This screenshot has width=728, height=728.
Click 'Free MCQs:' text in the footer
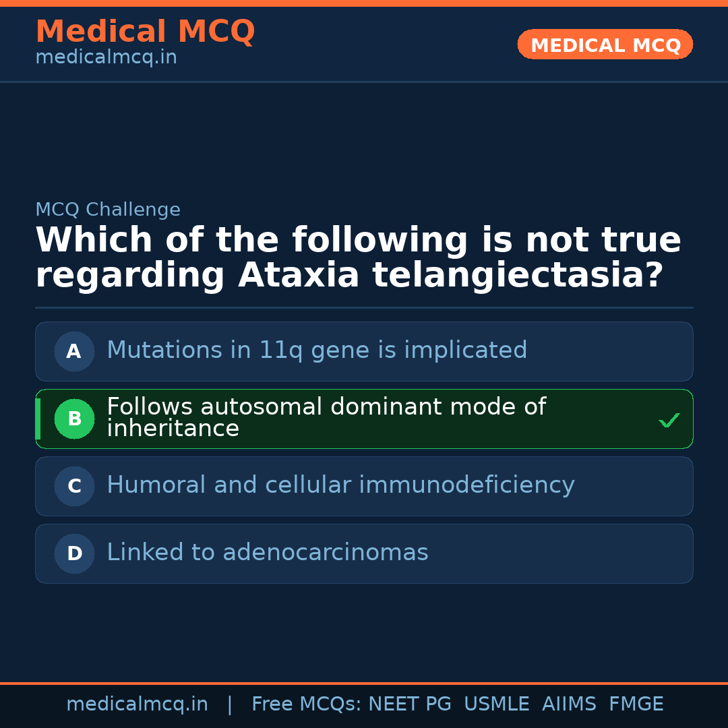pyautogui.click(x=307, y=704)
